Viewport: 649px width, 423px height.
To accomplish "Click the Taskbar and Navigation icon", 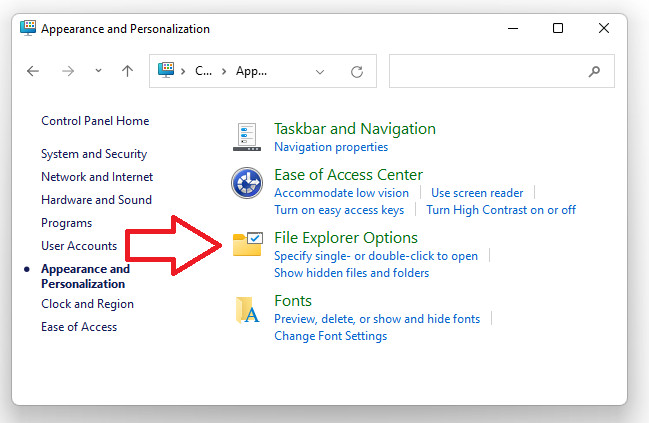I will click(247, 137).
